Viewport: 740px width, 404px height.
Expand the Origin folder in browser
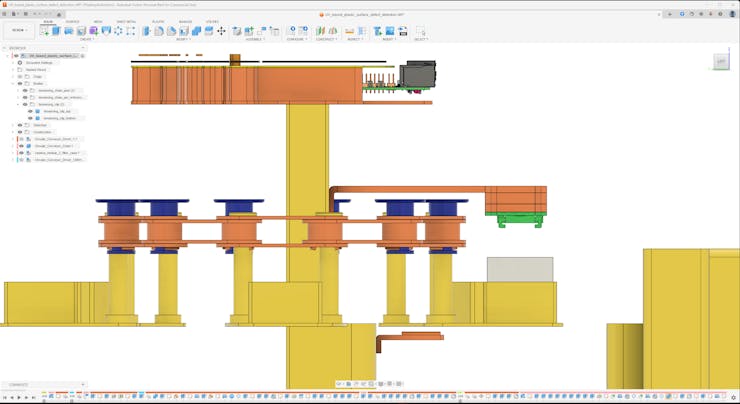pyautogui.click(x=13, y=76)
